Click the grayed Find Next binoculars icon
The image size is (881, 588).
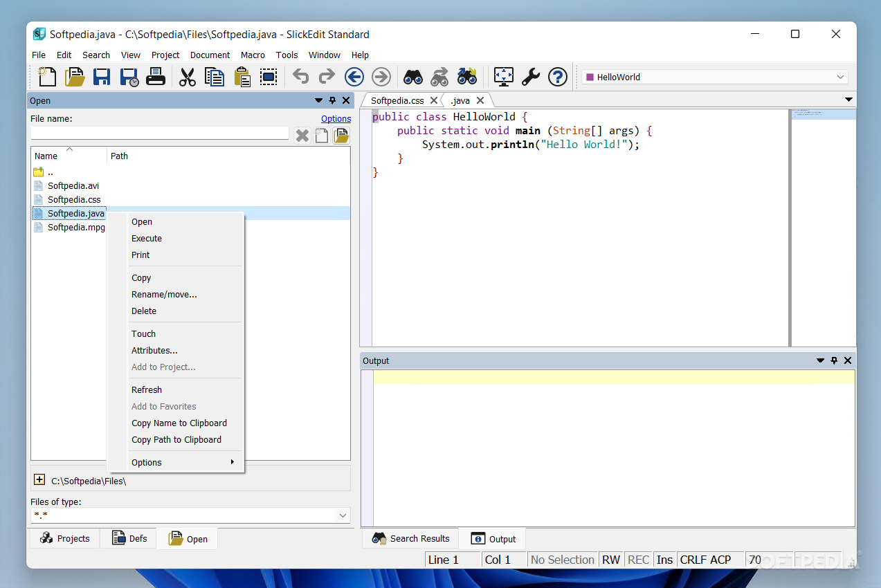[439, 77]
